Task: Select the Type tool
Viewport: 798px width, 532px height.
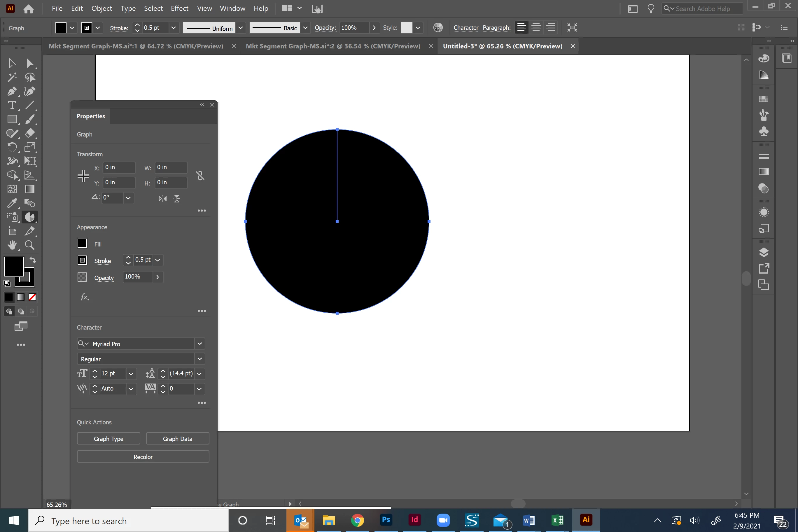Action: click(12, 105)
